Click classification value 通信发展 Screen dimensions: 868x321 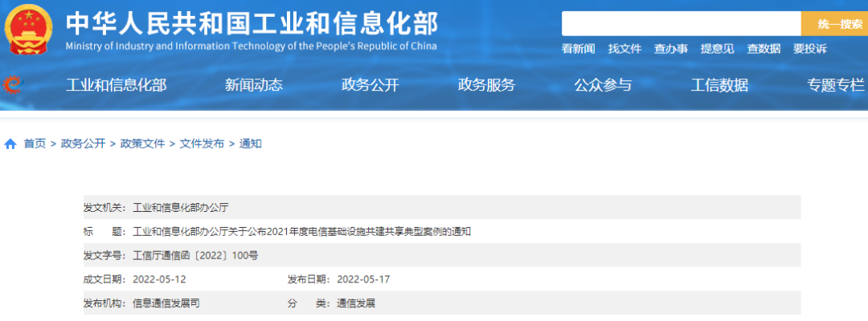356,303
